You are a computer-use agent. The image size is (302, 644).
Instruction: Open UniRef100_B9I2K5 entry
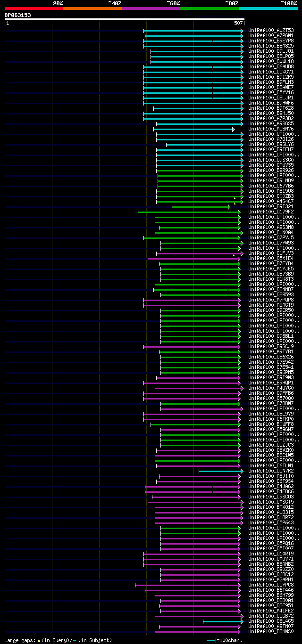click(271, 77)
